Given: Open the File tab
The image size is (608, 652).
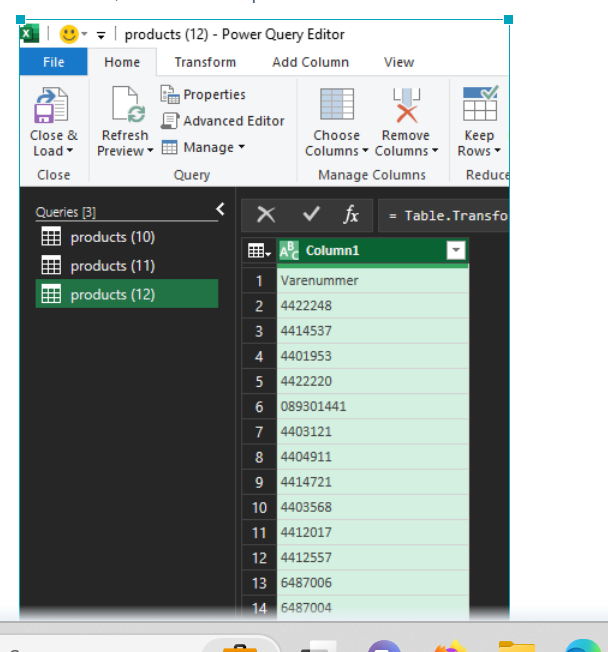Looking at the screenshot, I should 54,62.
